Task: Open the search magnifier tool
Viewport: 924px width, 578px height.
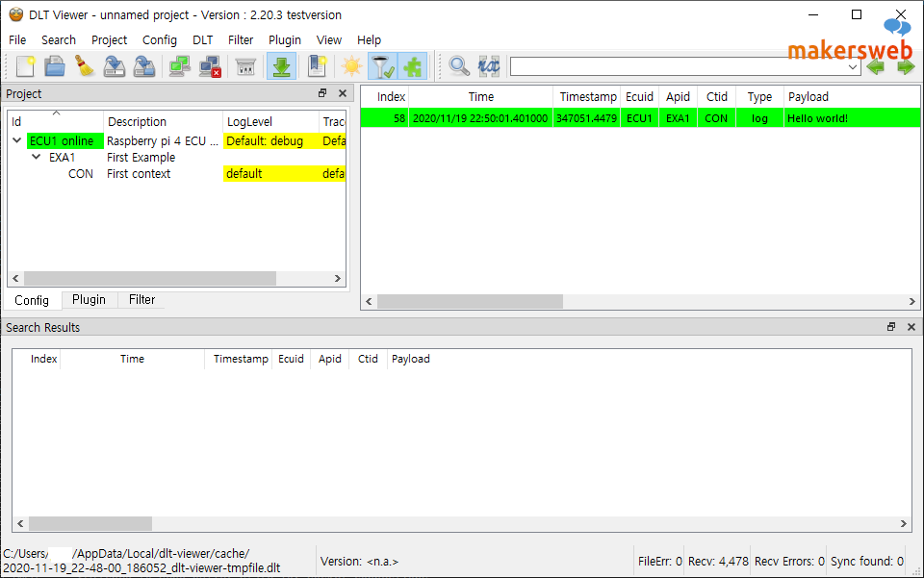Action: [460, 65]
